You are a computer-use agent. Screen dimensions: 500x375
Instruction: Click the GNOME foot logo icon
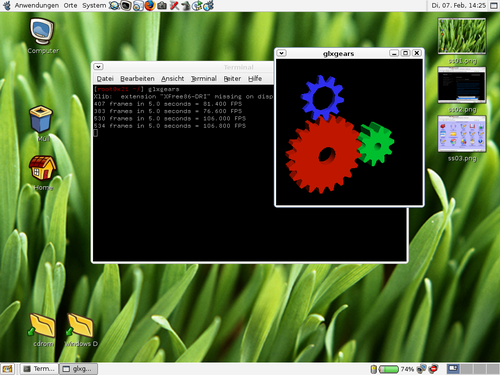[7, 5]
